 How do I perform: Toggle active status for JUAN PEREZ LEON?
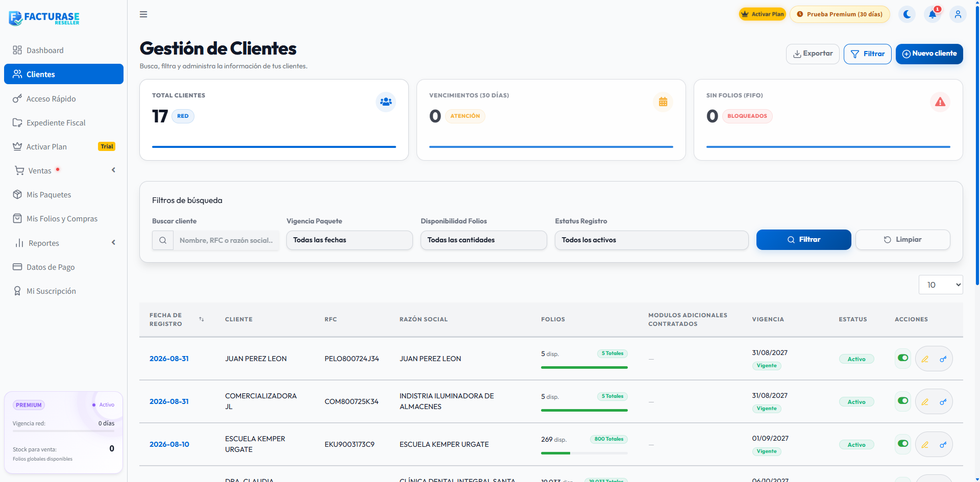pyautogui.click(x=903, y=358)
